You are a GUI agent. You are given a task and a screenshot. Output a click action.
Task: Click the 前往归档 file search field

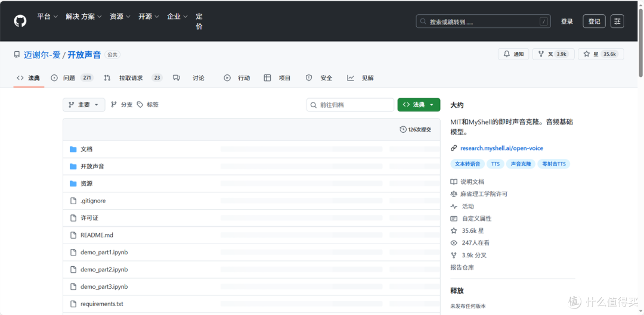point(351,105)
